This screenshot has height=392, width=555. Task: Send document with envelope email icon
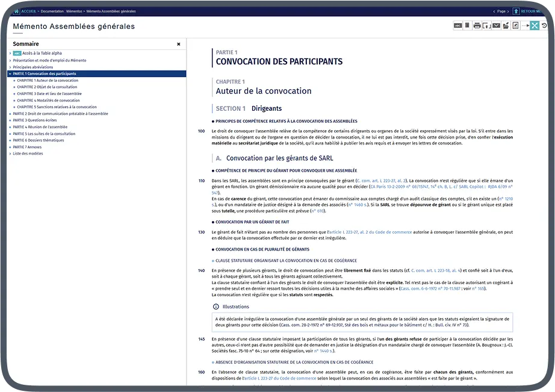(x=496, y=26)
